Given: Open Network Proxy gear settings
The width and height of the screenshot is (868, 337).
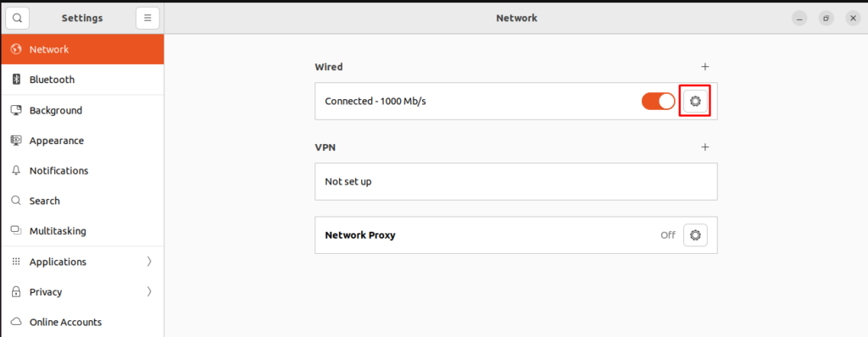Looking at the screenshot, I should coord(695,235).
